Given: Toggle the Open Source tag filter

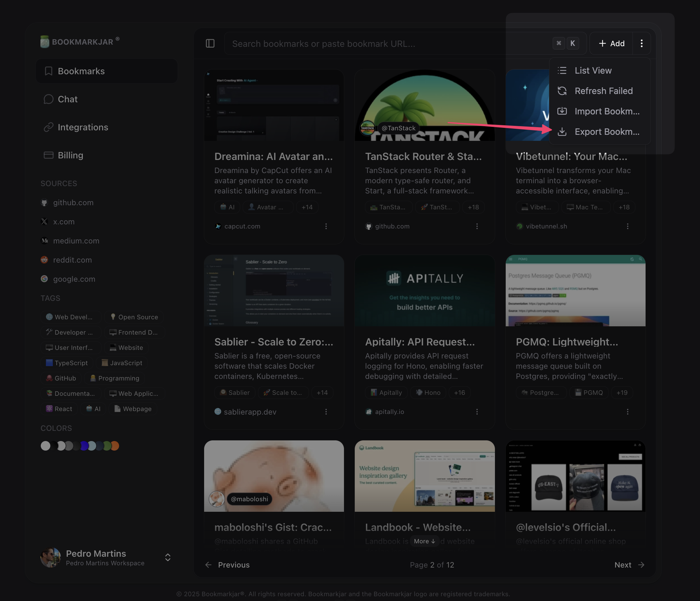Looking at the screenshot, I should (x=134, y=317).
